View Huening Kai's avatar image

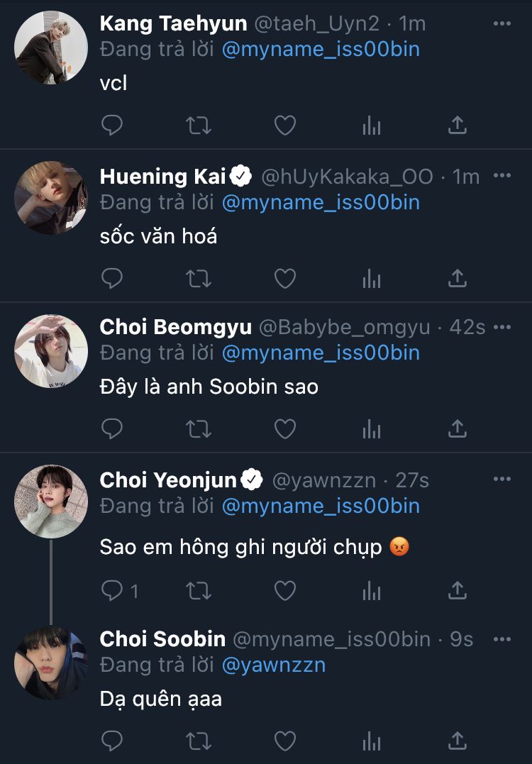(51, 199)
